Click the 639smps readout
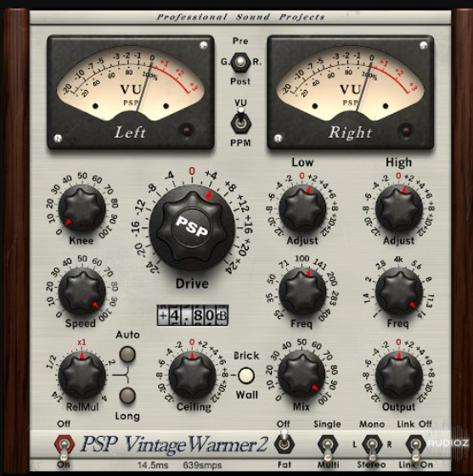473x476 pixels. click(x=202, y=465)
